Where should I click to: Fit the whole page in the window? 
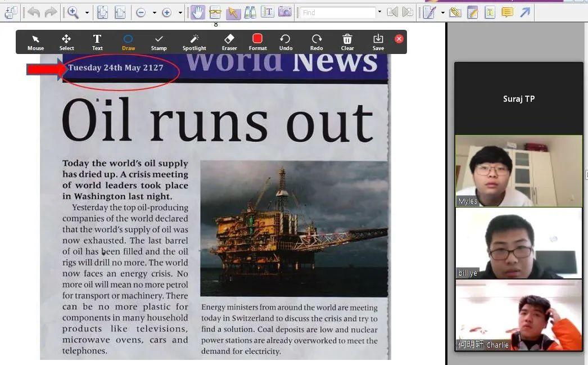click(102, 12)
